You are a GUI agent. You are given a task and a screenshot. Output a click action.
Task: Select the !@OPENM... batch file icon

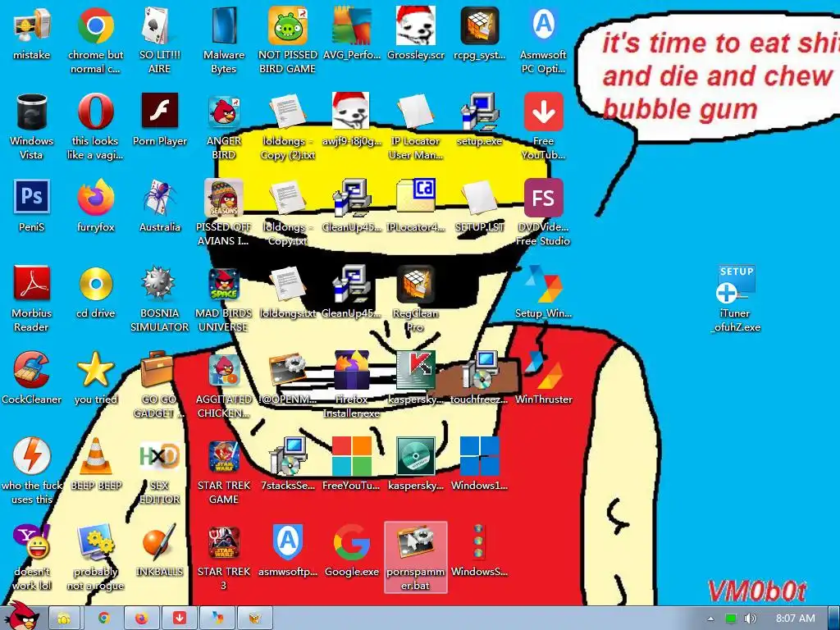click(288, 370)
